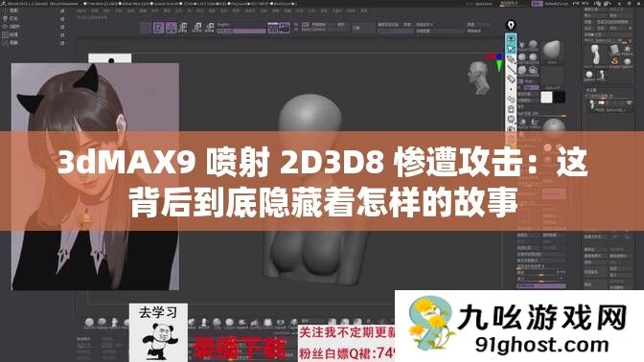
Task: Toggle the subtool row eye visibility
Action: tap(629, 102)
